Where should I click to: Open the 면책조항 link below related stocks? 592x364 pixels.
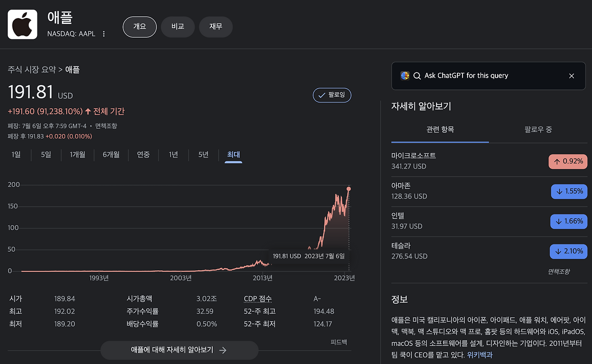click(x=559, y=272)
